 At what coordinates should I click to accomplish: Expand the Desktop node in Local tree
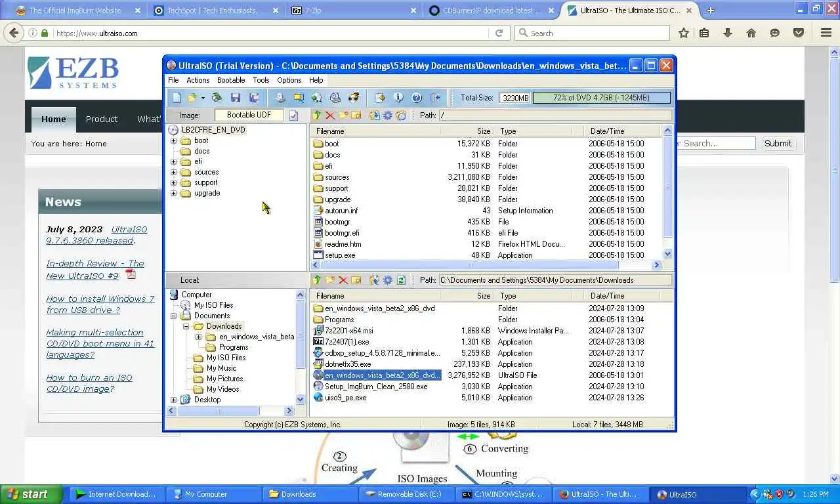click(x=174, y=400)
